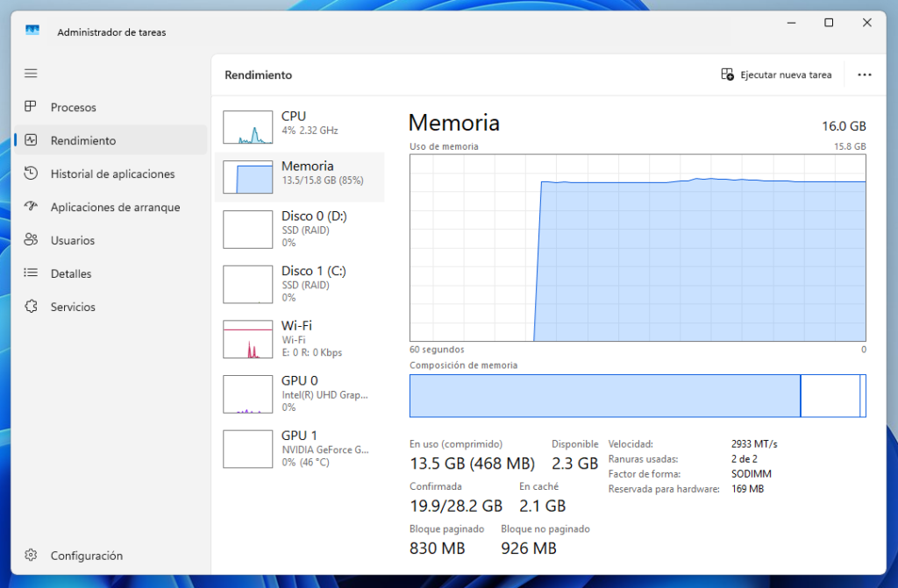Click CPU label in resource list
Viewport: 898px width, 588px height.
coord(293,116)
